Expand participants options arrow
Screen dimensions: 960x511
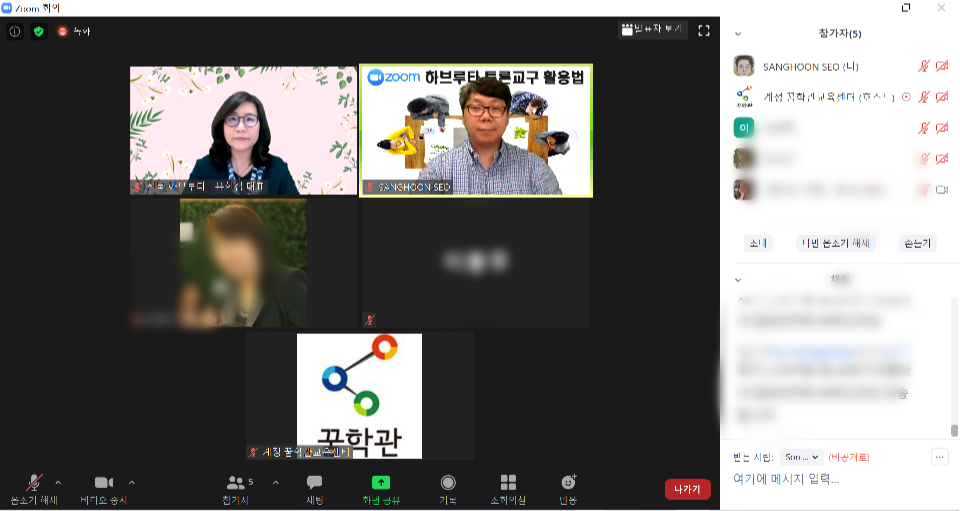pyautogui.click(x=276, y=483)
